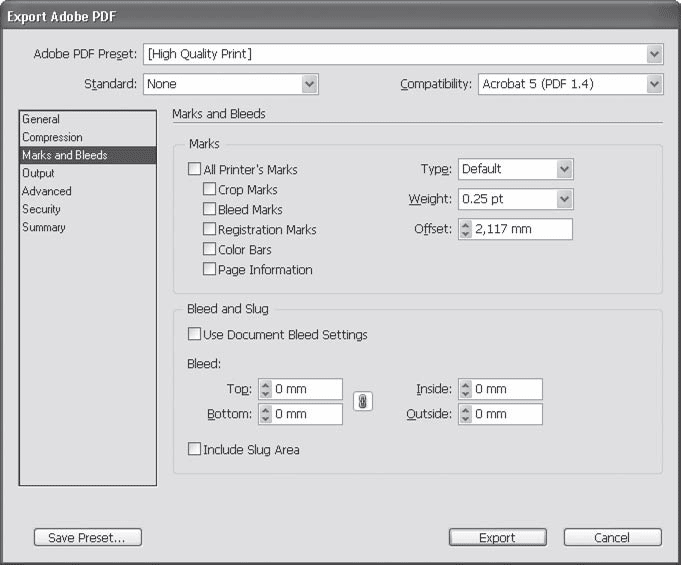Click the Top bleed stepper arrows
The height and width of the screenshot is (565, 681).
[x=265, y=389]
